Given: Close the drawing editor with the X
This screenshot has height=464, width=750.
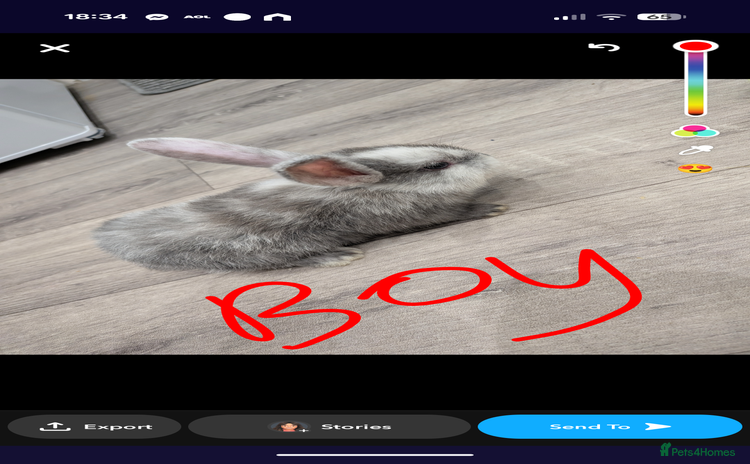Looking at the screenshot, I should pos(55,48).
